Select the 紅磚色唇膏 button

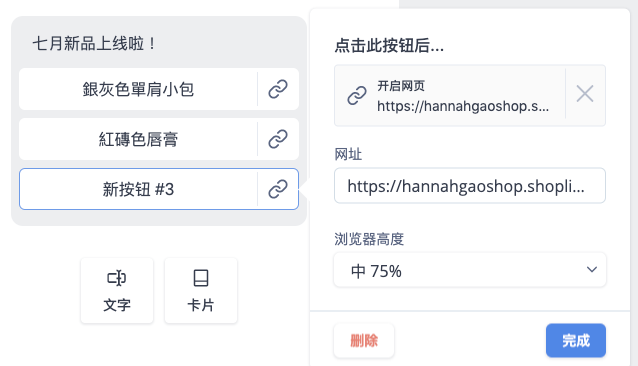click(x=138, y=139)
